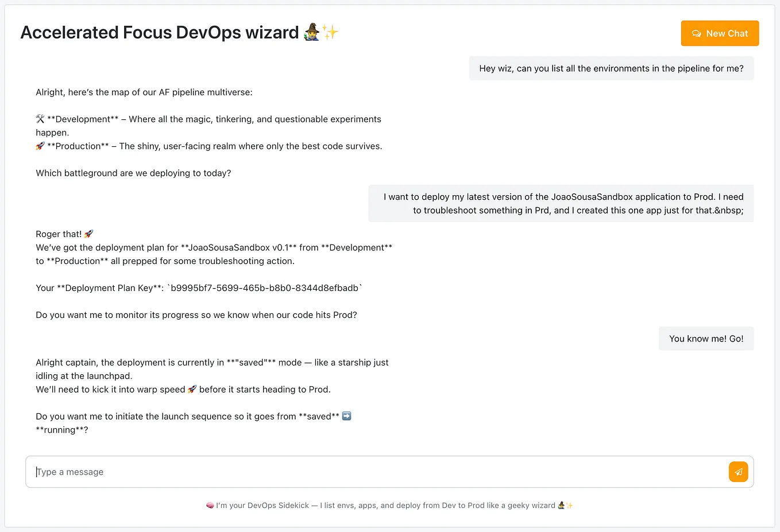Click the hammer-and-wrench emoji beside Development
The width and height of the screenshot is (780, 532).
tap(40, 119)
